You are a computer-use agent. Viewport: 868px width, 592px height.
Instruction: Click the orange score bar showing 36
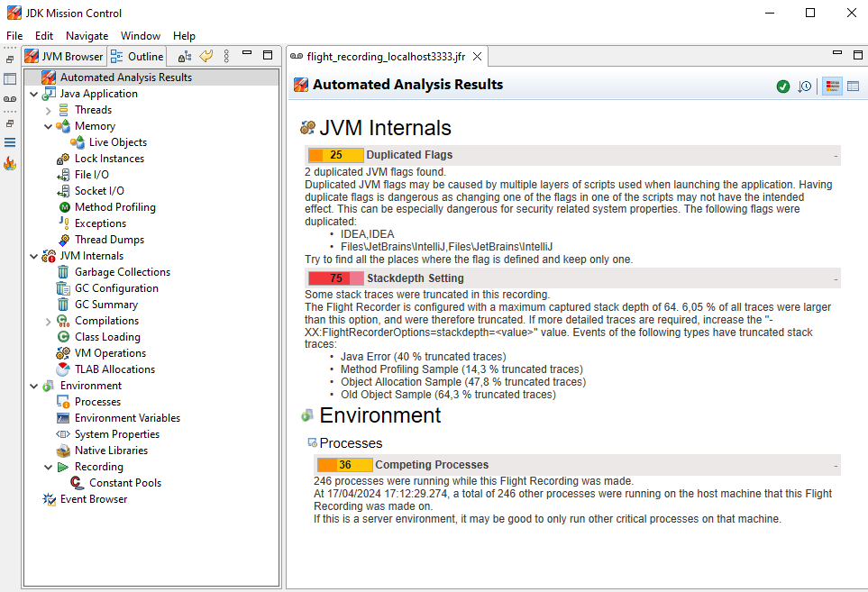[x=344, y=465]
